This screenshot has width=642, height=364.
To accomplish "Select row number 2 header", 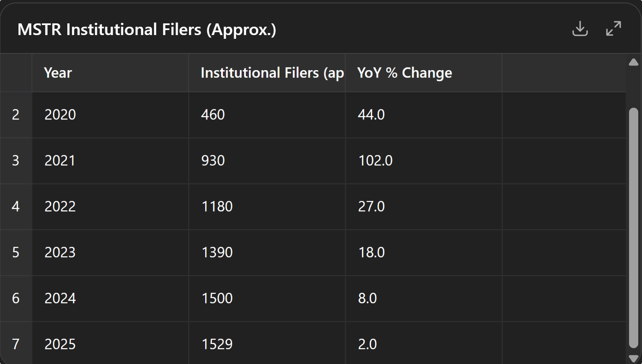I will pos(16,115).
